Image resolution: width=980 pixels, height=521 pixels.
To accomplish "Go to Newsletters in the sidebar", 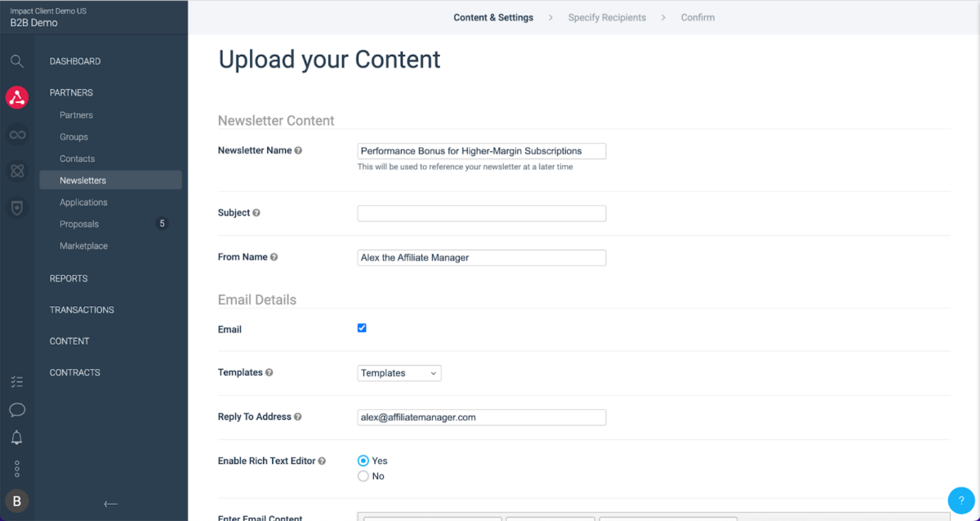I will point(82,180).
